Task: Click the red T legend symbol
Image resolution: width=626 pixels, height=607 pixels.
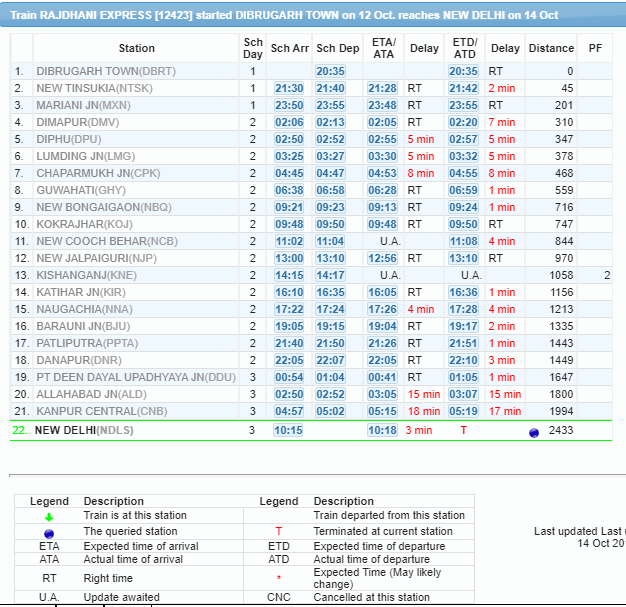Action: coord(279,531)
